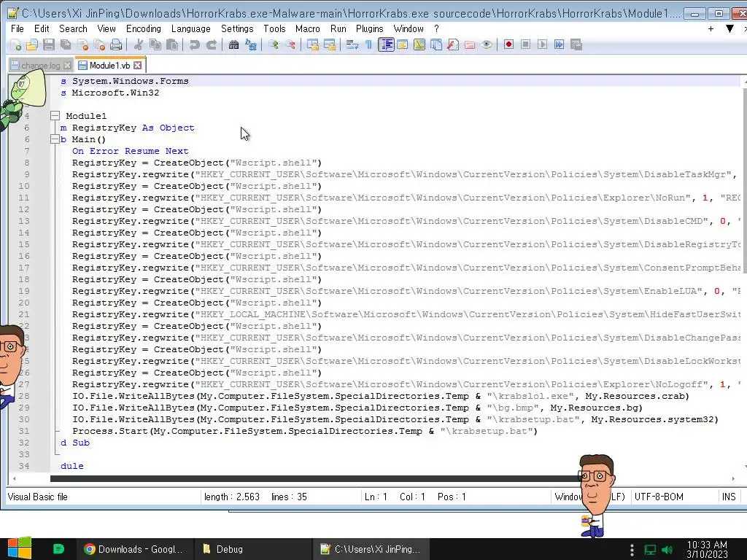747x560 pixels.
Task: Click the Save recorded macro icon
Action: click(576, 44)
